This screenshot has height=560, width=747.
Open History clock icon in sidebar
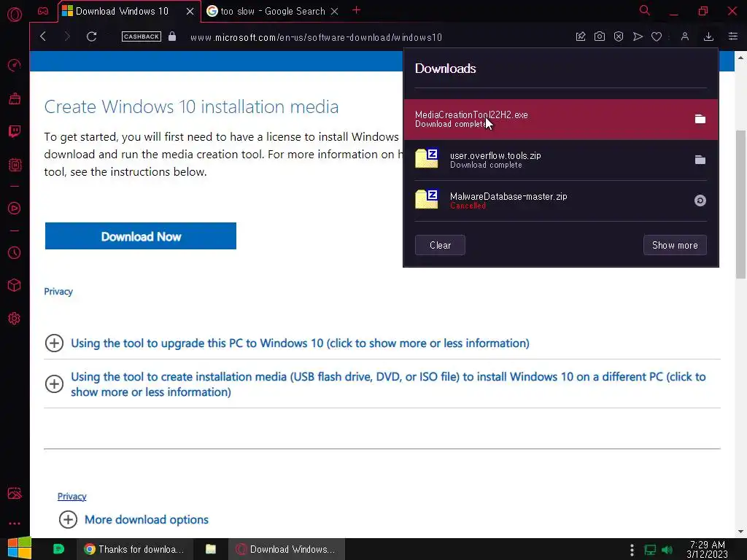pos(15,252)
